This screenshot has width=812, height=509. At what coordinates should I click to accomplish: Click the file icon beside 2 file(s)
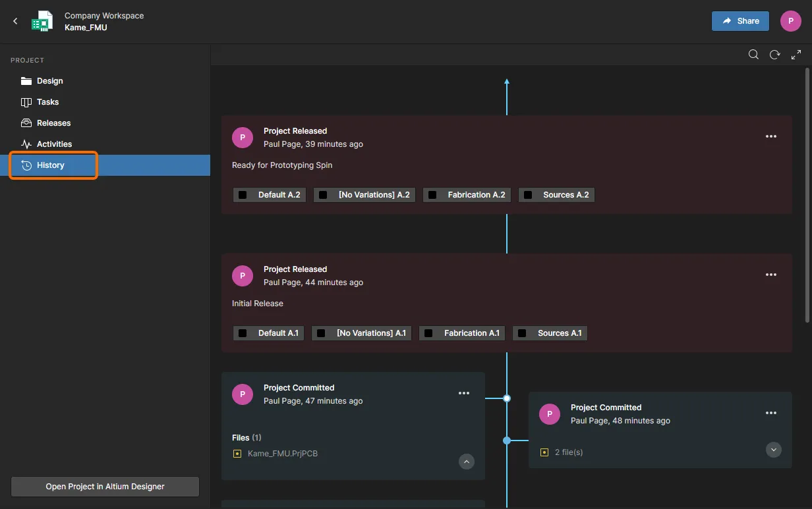(544, 452)
